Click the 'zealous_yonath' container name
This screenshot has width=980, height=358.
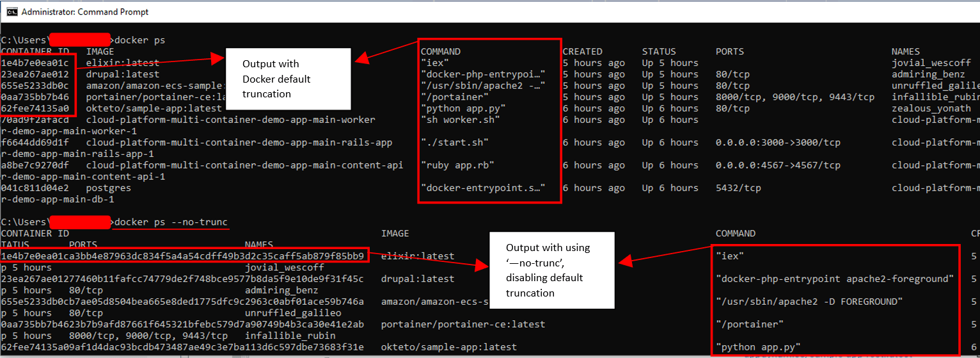931,108
